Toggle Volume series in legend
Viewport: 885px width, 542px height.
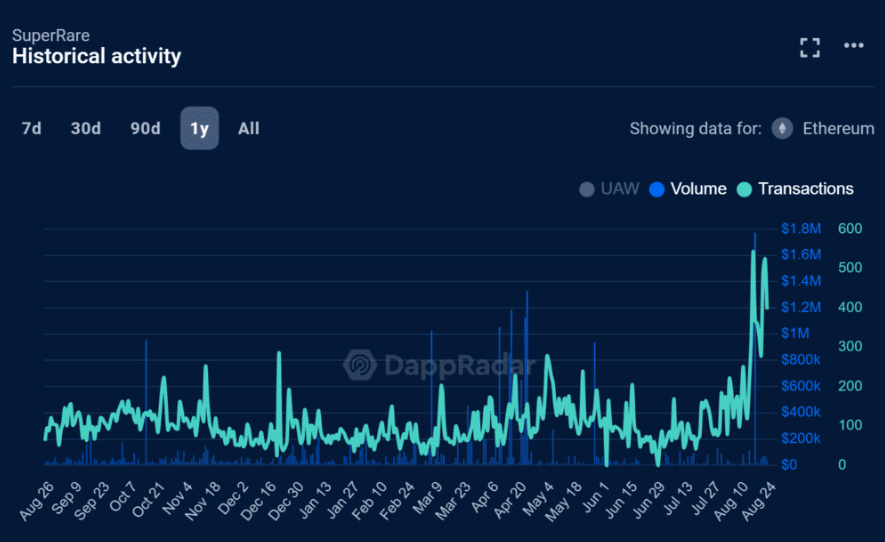pyautogui.click(x=698, y=189)
